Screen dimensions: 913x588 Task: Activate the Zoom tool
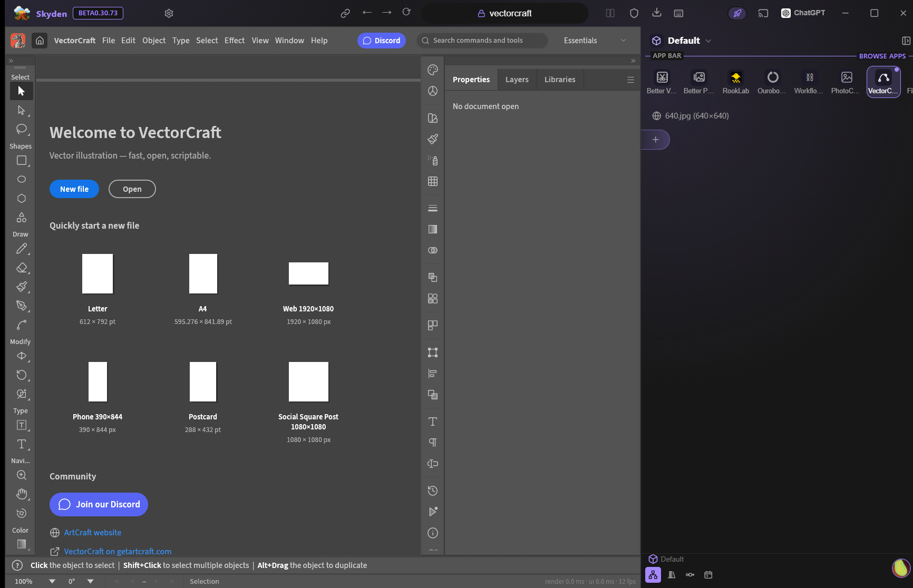tap(21, 475)
